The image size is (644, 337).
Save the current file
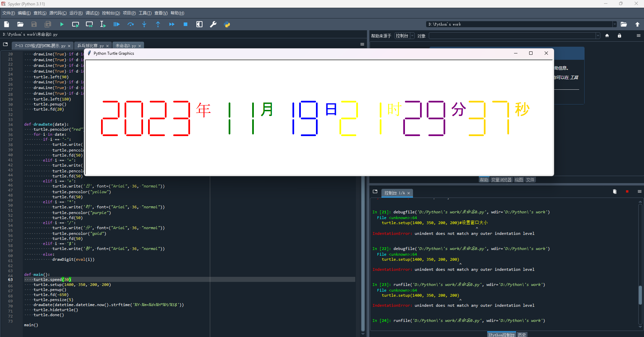coord(34,24)
